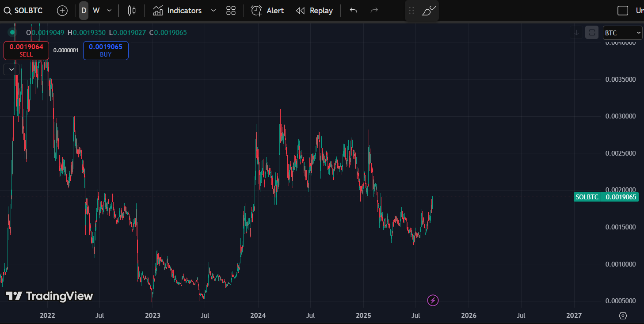Click the 0.0030000 price scale label
Image resolution: width=644 pixels, height=324 pixels.
tap(620, 116)
